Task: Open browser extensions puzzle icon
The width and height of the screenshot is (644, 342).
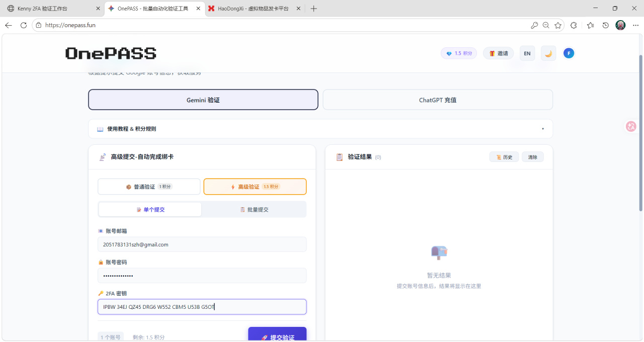Action: [574, 25]
